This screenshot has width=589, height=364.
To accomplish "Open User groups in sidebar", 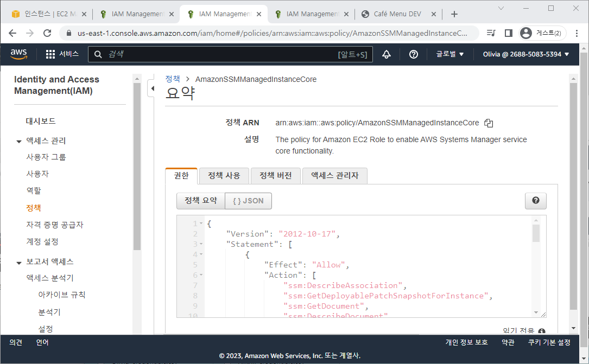I will tap(46, 157).
